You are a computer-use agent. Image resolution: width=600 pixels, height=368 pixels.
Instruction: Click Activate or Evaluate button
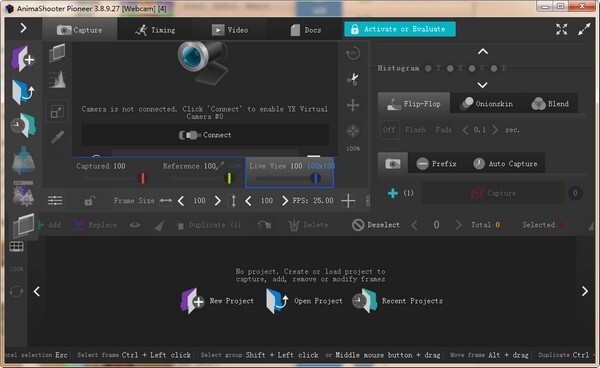pyautogui.click(x=400, y=29)
